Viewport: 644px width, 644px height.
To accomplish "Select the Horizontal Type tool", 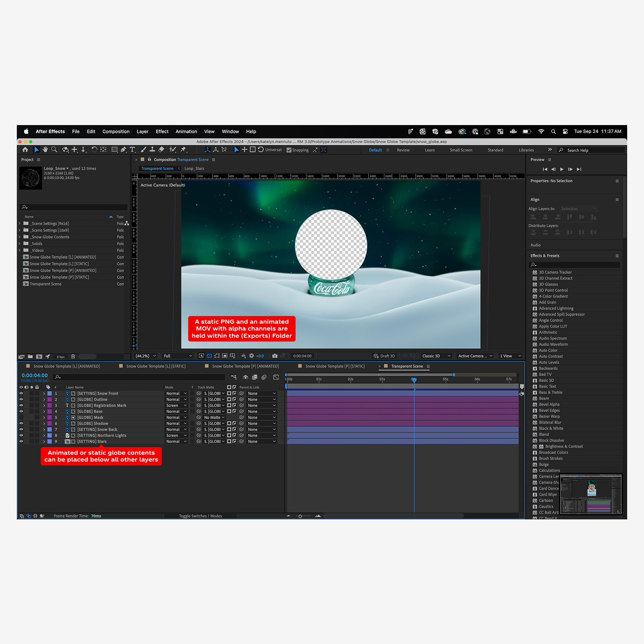I will click(132, 150).
